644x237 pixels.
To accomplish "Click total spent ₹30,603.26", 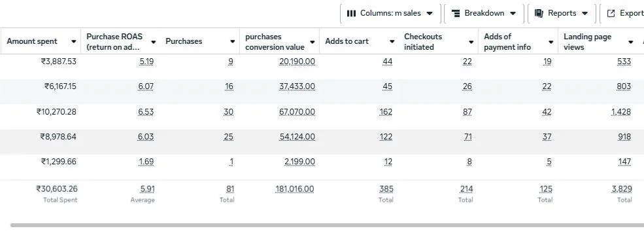I will pyautogui.click(x=57, y=189).
